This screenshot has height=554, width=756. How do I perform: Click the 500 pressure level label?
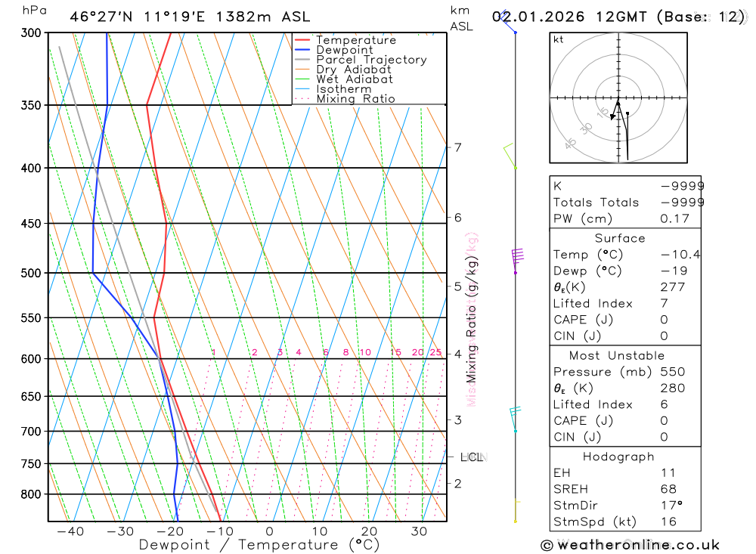31,273
